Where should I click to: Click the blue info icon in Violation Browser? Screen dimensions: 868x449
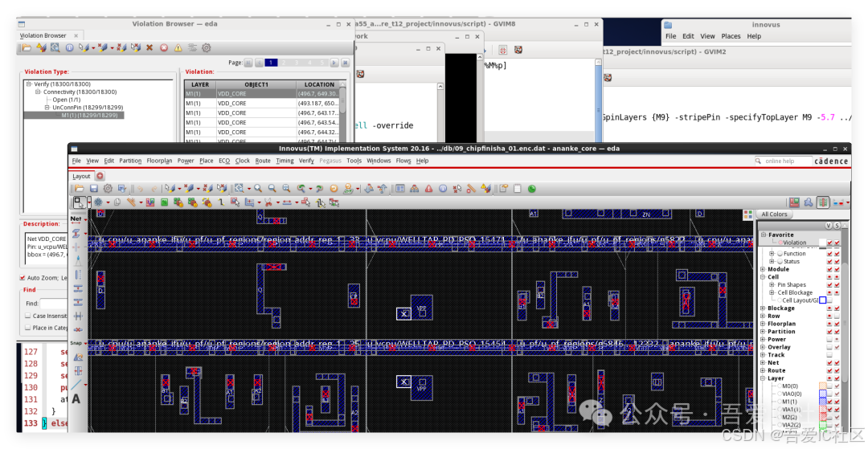coord(69,48)
